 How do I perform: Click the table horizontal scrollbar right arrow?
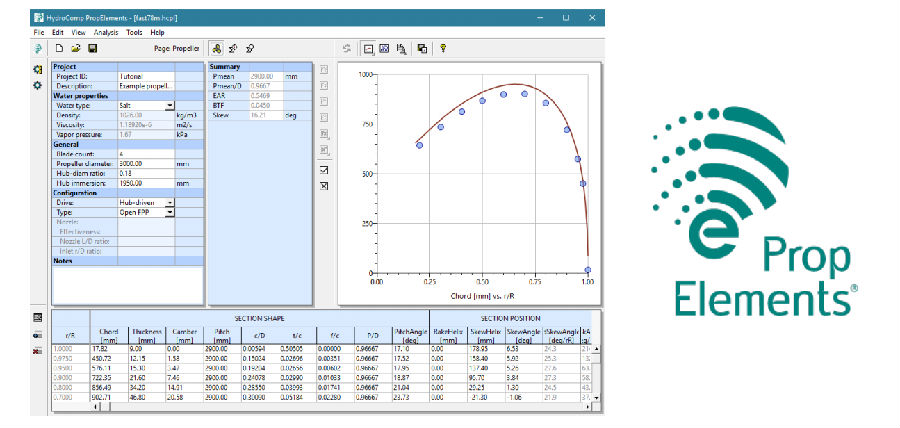tap(589, 406)
